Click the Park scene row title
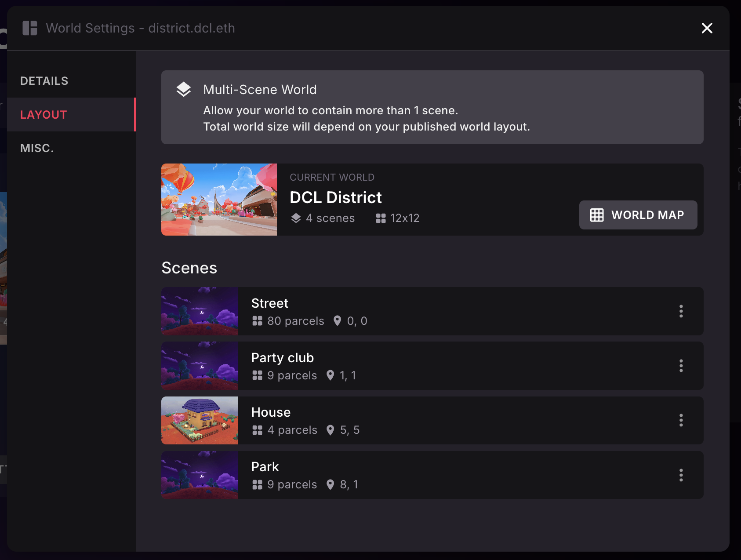The height and width of the screenshot is (560, 741). (265, 467)
